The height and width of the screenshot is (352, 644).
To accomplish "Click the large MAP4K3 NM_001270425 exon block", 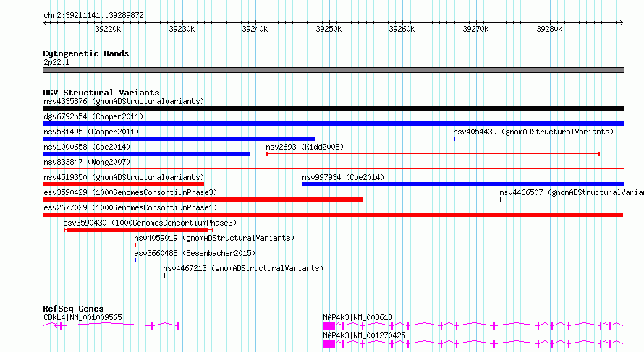I will [x=329, y=344].
